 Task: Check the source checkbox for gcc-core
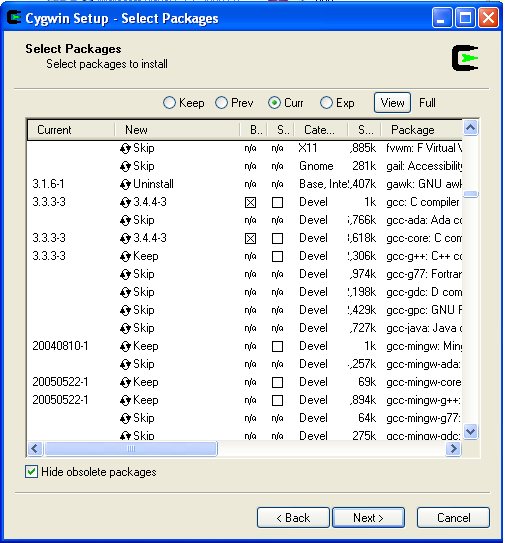click(277, 239)
